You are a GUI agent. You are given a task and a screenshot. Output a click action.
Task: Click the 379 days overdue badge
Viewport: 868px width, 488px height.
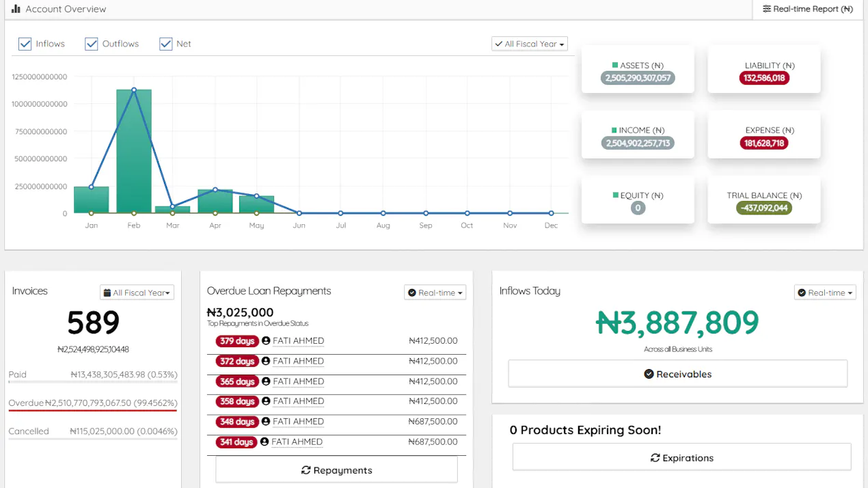pyautogui.click(x=236, y=341)
